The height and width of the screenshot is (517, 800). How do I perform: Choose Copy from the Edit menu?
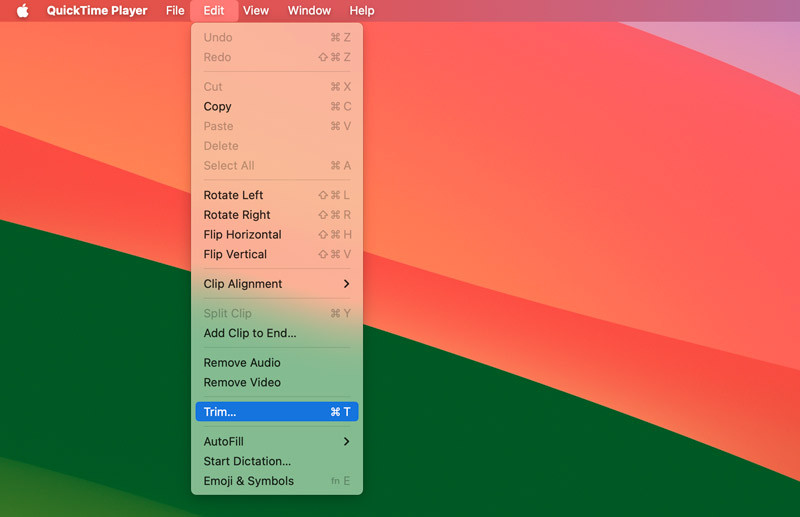pyautogui.click(x=277, y=107)
